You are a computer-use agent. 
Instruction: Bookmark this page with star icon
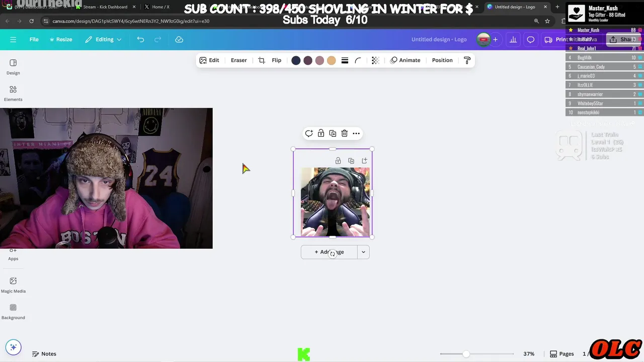pos(547,21)
